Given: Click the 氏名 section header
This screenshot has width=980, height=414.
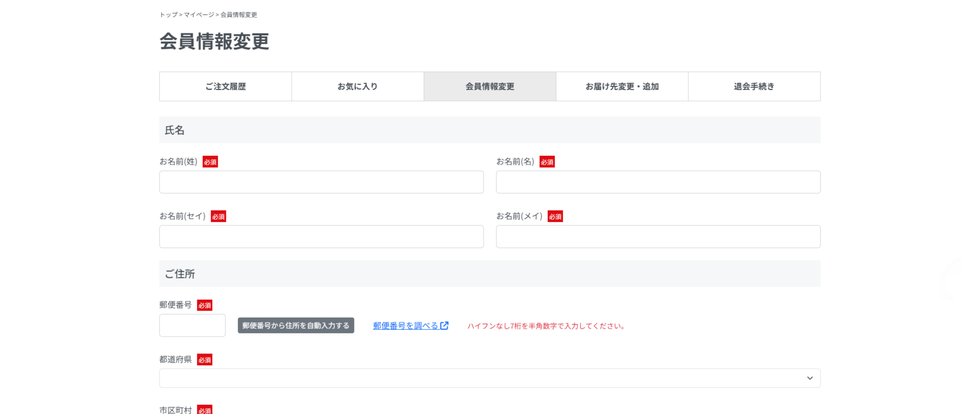Looking at the screenshot, I should [490, 130].
